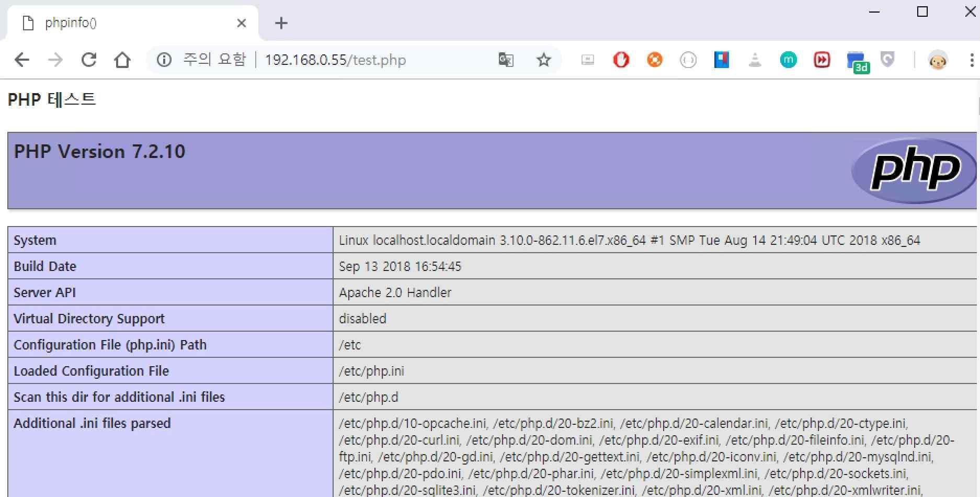980x497 pixels.
Task: Reload the test.php page
Action: [x=88, y=60]
